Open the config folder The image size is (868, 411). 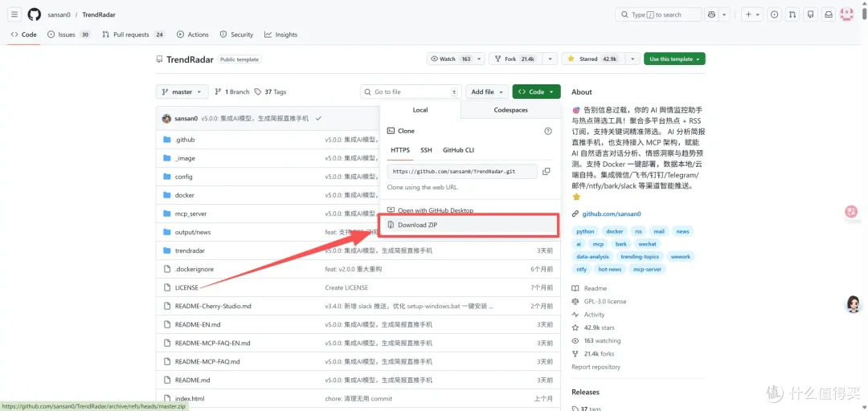click(184, 177)
